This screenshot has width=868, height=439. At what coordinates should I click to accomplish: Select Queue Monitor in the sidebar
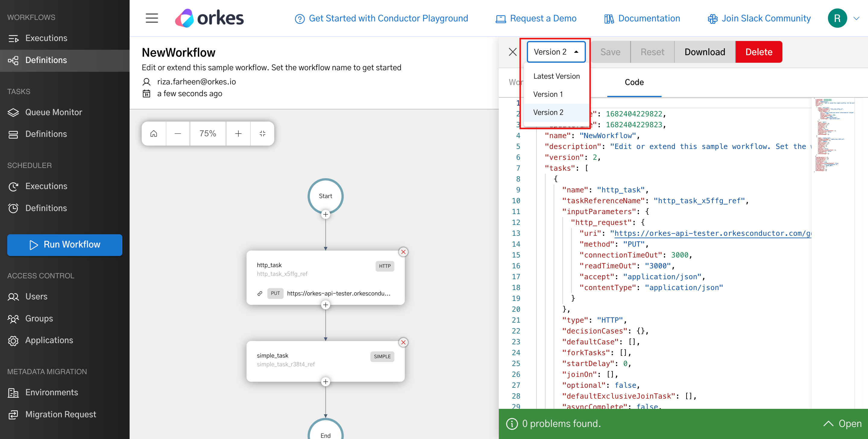pos(54,112)
